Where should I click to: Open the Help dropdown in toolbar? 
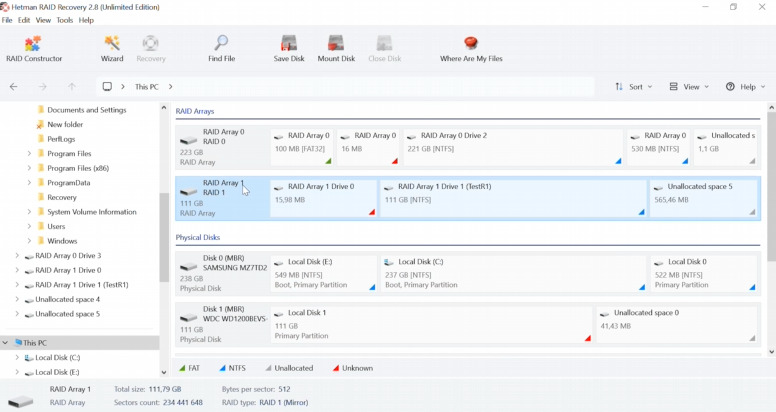point(745,87)
